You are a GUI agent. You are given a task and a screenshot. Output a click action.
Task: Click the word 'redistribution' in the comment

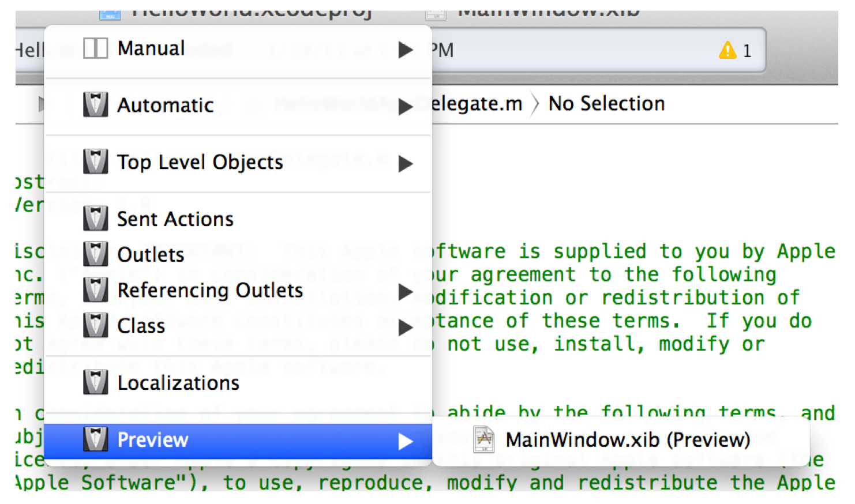click(683, 298)
